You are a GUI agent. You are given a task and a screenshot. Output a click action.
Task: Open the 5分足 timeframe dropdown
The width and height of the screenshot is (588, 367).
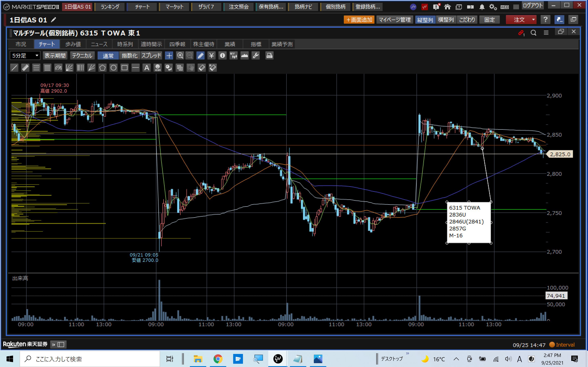25,56
